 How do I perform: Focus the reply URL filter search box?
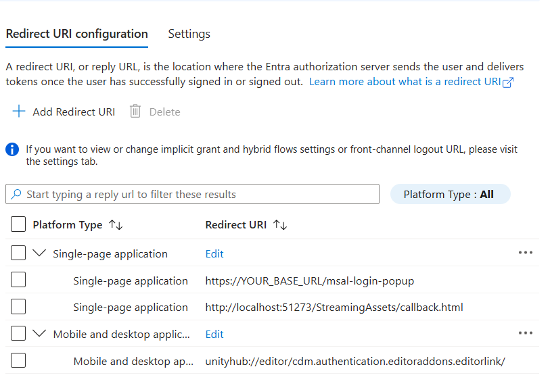[196, 195]
